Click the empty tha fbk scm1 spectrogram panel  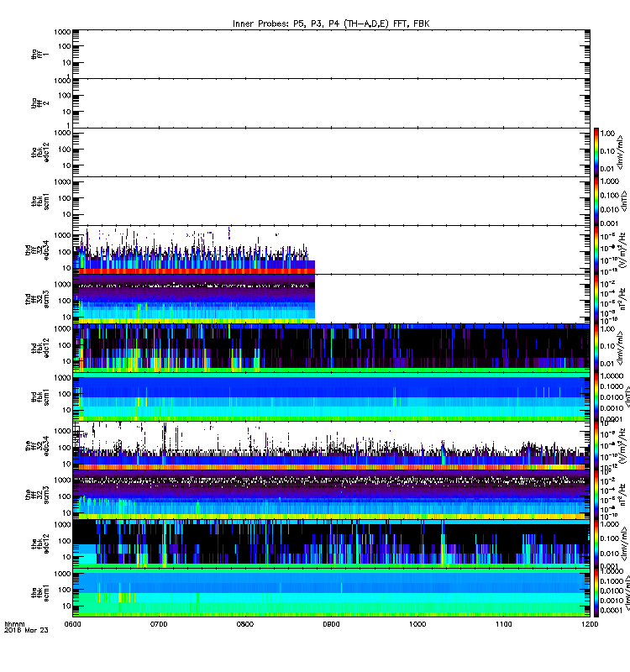point(331,201)
